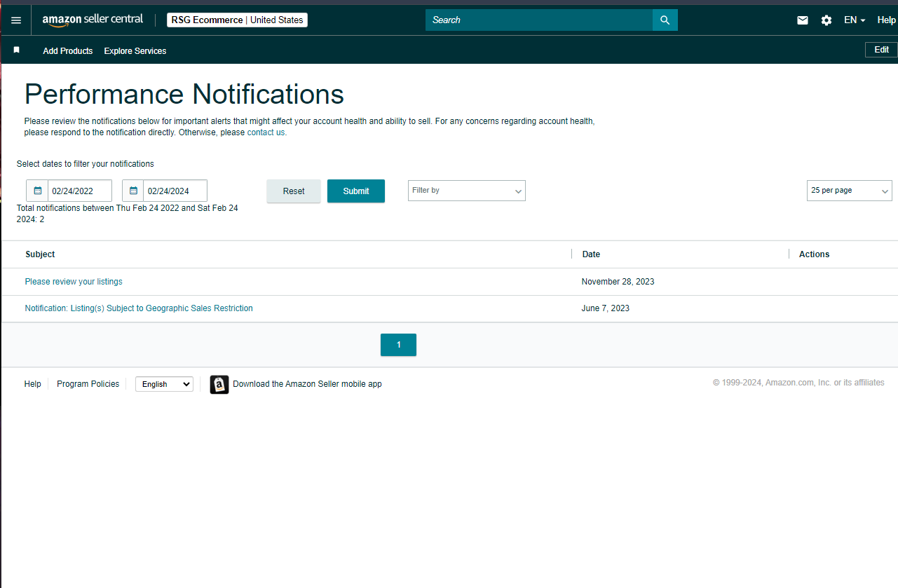Screen dimensions: 898x588
Task: Click the end date field 02/24/2024
Action: 175,191
